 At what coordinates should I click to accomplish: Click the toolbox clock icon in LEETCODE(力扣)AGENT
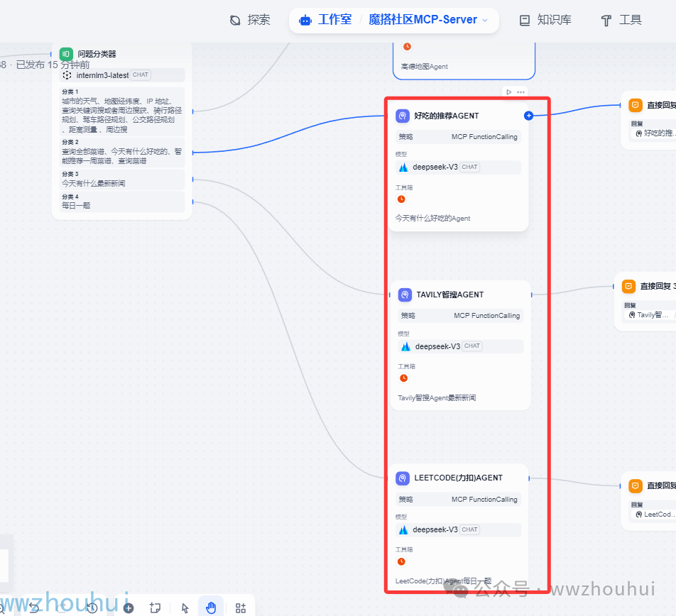pyautogui.click(x=401, y=562)
